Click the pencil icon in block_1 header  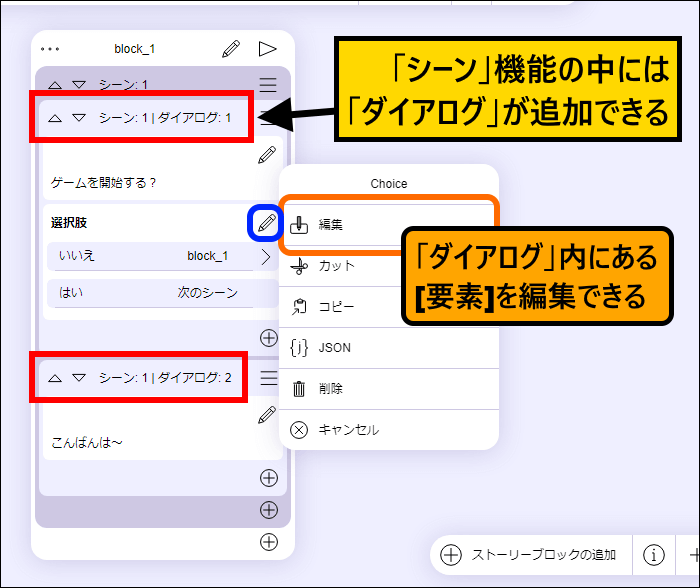231,48
